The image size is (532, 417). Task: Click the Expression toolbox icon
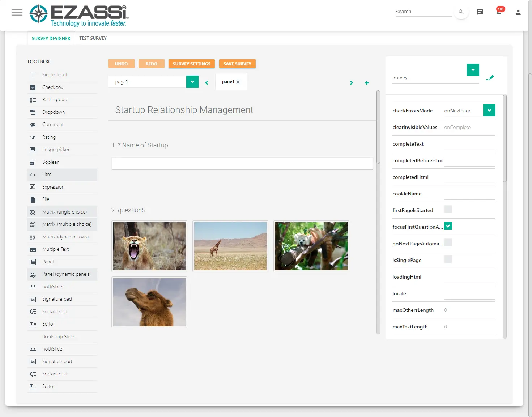[33, 187]
